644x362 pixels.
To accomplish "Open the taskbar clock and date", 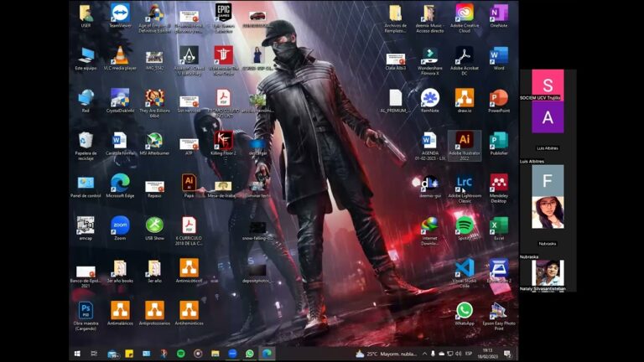I will [488, 354].
